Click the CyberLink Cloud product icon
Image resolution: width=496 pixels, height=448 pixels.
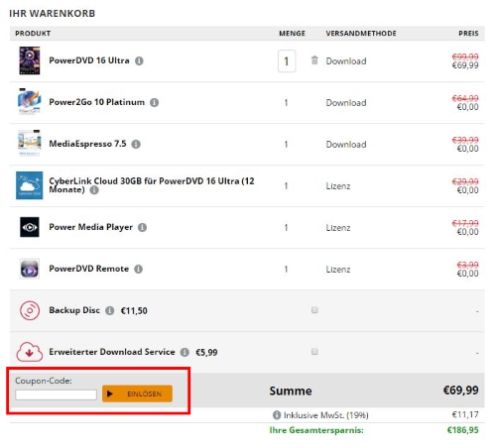[30, 185]
